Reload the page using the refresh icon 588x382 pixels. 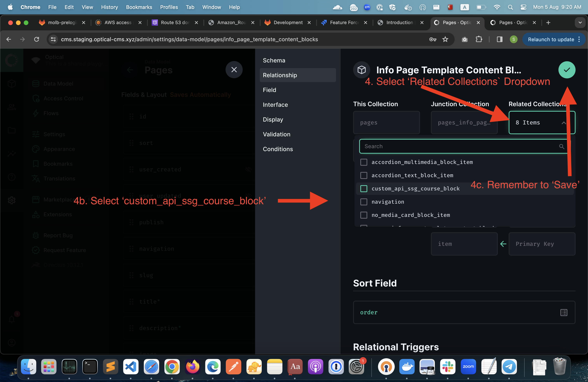tap(37, 39)
